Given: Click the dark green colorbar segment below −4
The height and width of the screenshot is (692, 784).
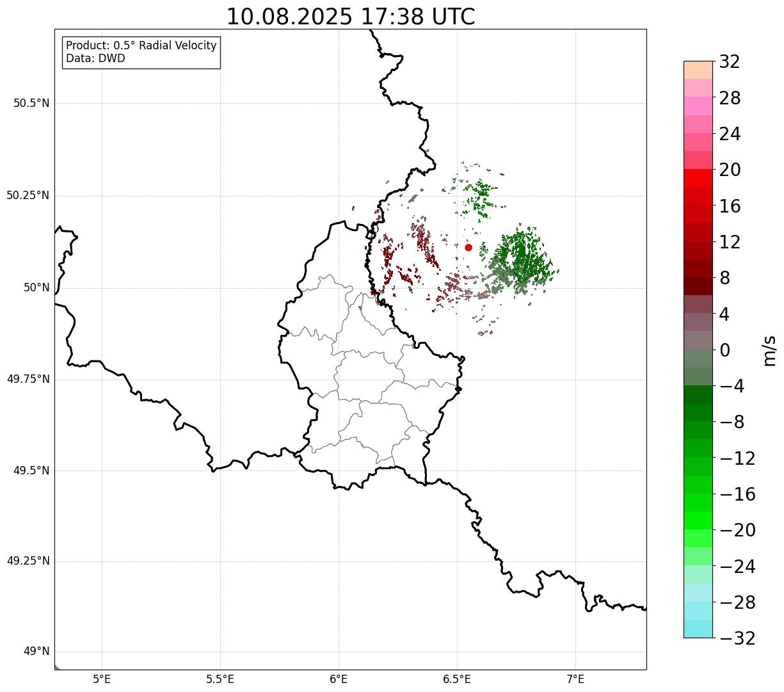Looking at the screenshot, I should point(698,394).
